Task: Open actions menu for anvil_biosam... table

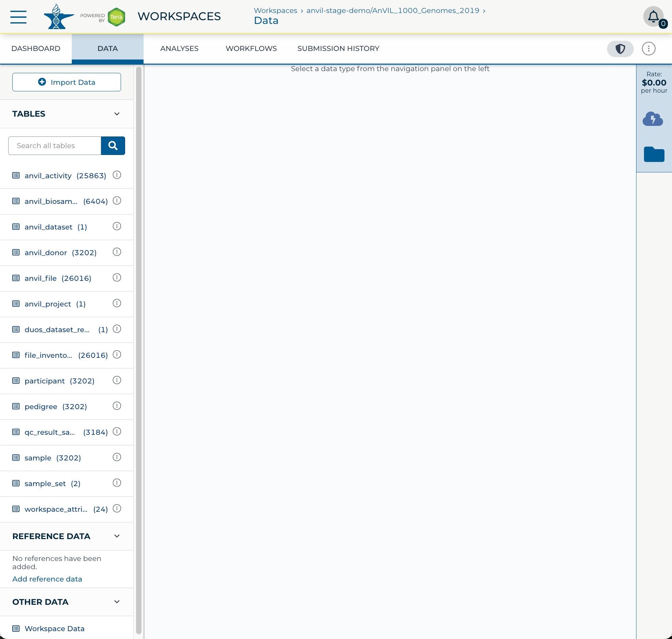Action: coord(117,201)
